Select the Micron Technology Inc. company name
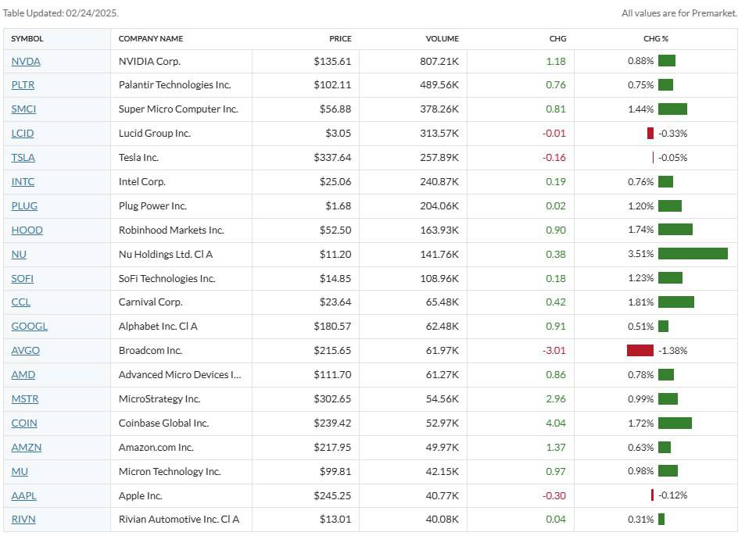 [x=170, y=471]
